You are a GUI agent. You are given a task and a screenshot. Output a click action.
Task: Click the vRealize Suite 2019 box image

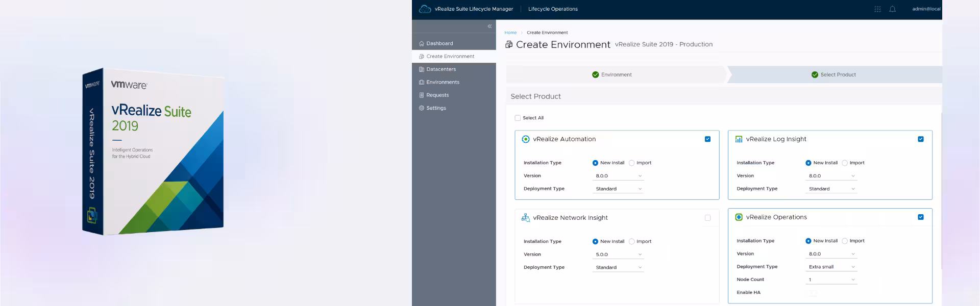coord(153,151)
